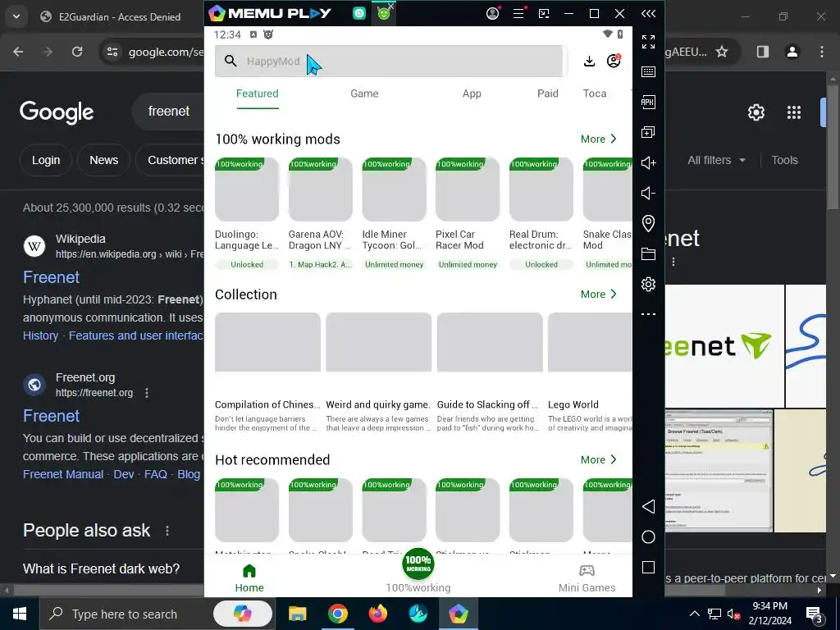Open HappyMod downloads icon

pyautogui.click(x=589, y=61)
